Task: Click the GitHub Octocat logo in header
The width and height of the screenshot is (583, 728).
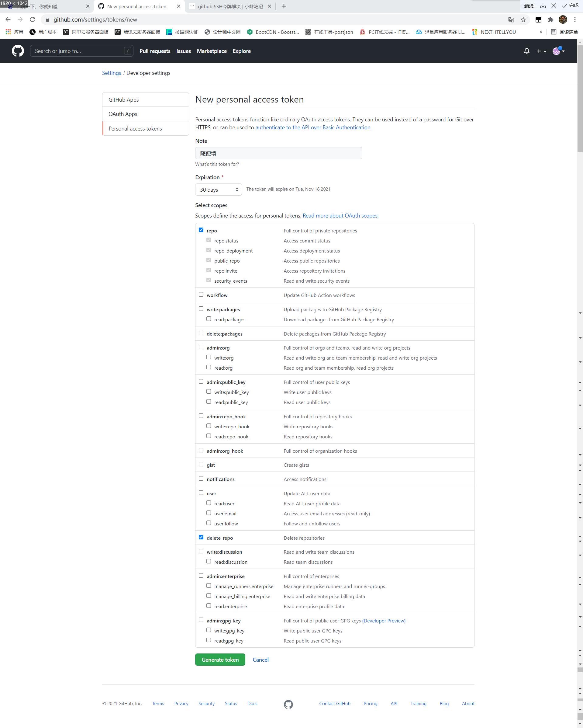Action: [18, 51]
